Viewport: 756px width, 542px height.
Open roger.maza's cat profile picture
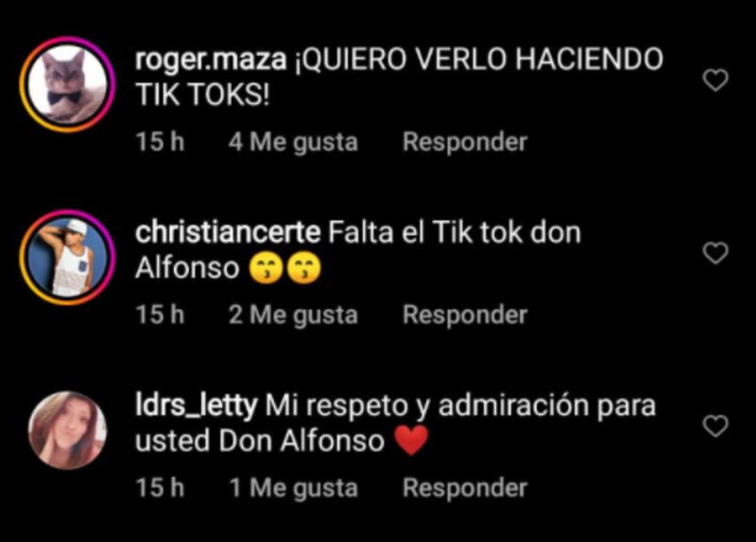tap(67, 84)
